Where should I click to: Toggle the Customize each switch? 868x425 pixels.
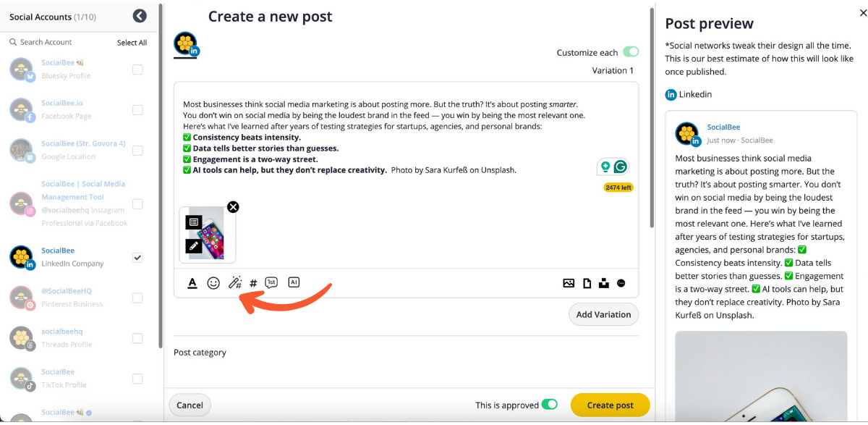click(631, 52)
